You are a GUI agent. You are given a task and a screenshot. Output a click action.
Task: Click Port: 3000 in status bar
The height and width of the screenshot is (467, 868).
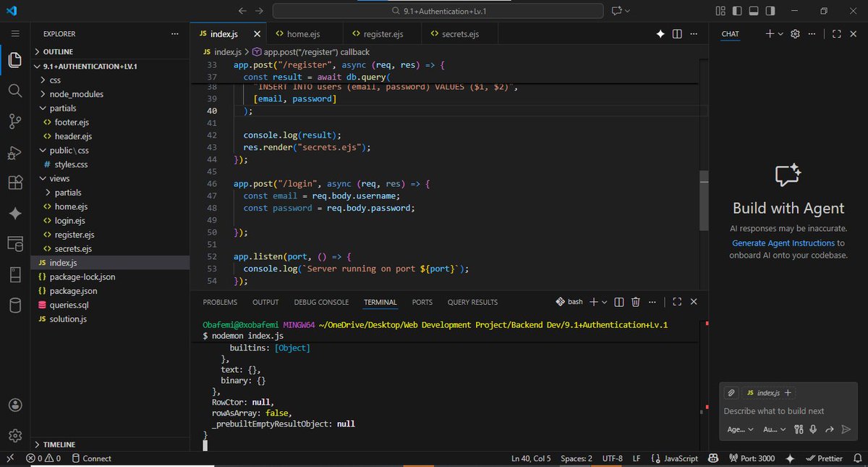point(752,458)
